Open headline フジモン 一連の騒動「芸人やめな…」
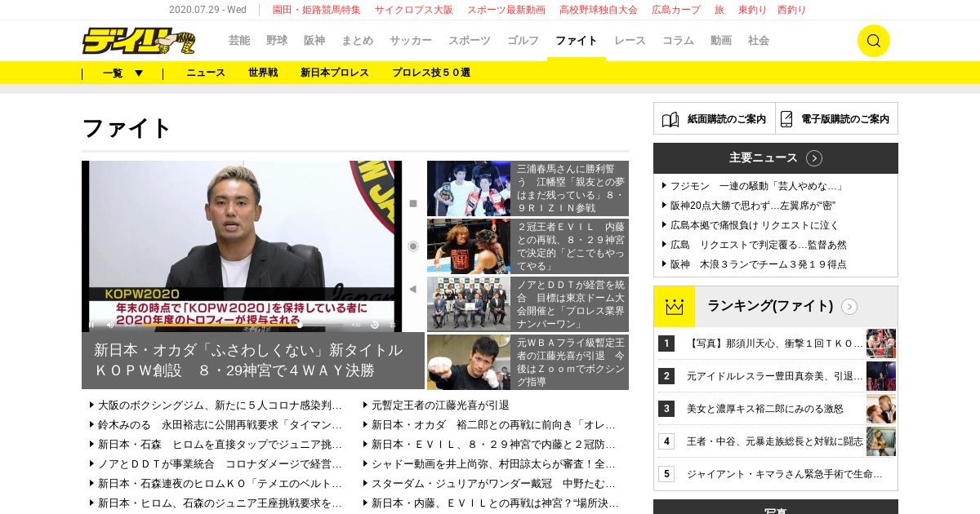 point(757,186)
